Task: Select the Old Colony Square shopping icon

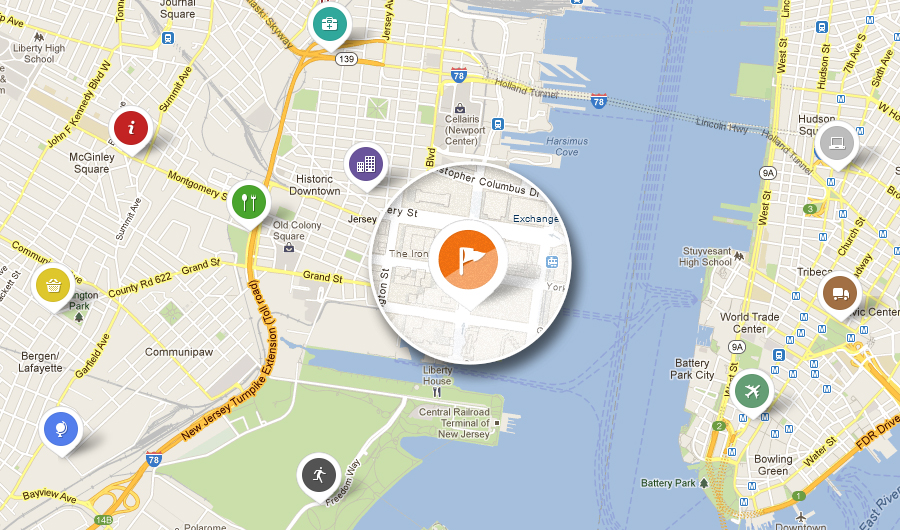Action: (289, 247)
